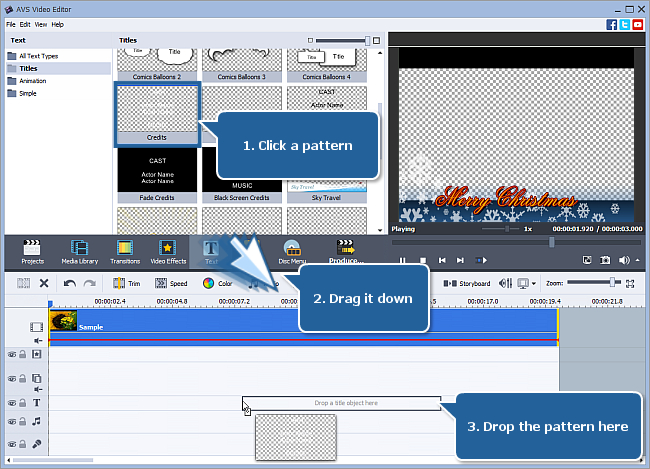This screenshot has width=650, height=469.
Task: Select the Sky Travel pattern
Action: (x=327, y=191)
